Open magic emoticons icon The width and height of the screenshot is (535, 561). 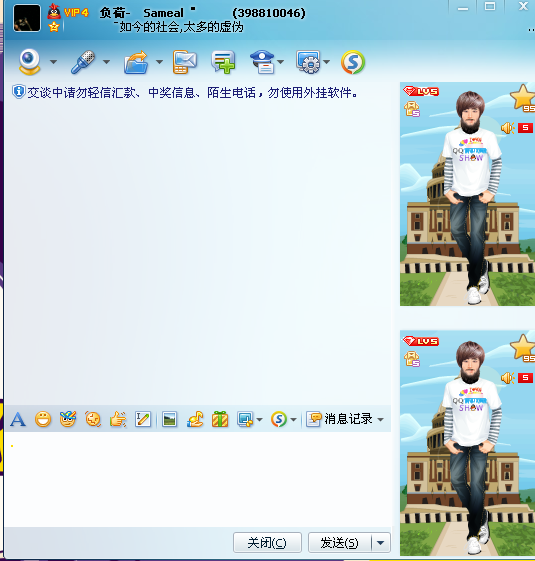[68, 419]
